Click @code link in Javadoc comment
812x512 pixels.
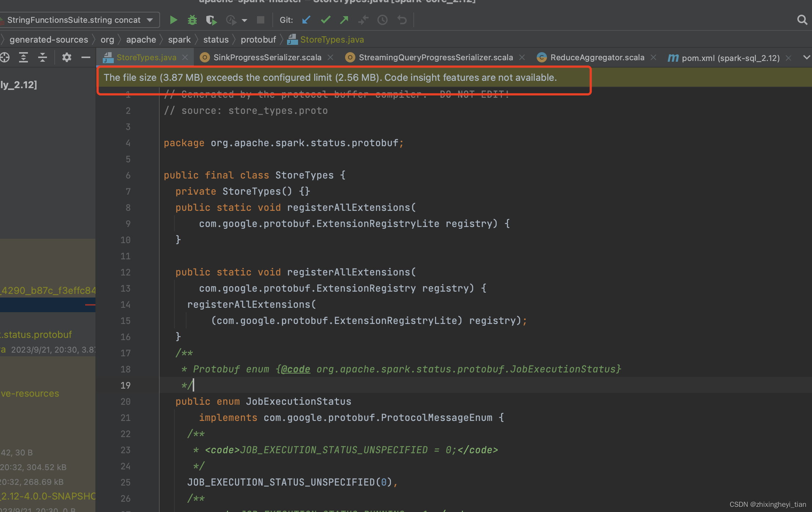point(296,369)
